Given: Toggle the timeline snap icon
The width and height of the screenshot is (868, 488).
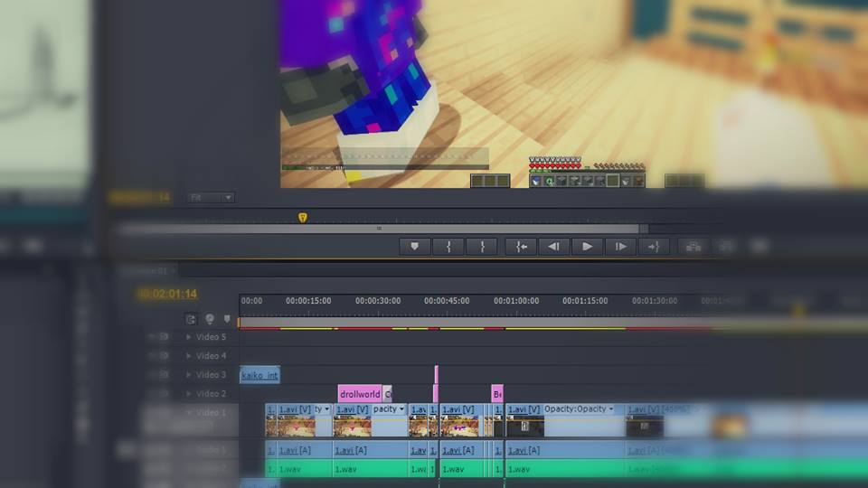Looking at the screenshot, I should (191, 319).
